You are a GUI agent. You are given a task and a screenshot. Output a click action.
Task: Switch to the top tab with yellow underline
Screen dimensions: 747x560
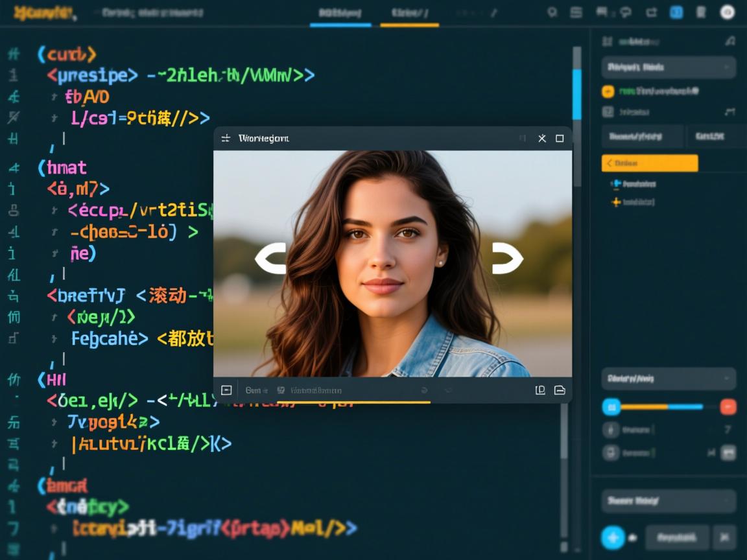(409, 14)
